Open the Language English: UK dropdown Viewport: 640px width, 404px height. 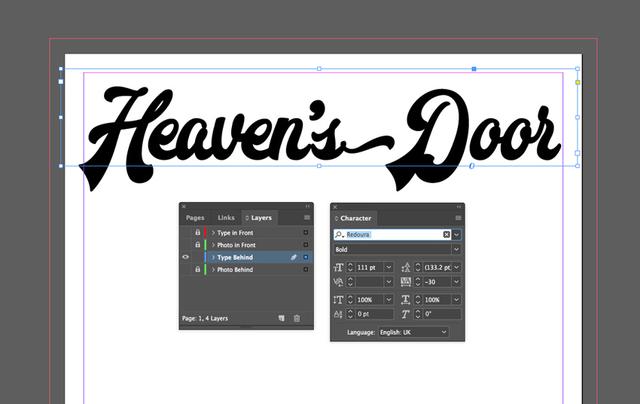pos(413,332)
